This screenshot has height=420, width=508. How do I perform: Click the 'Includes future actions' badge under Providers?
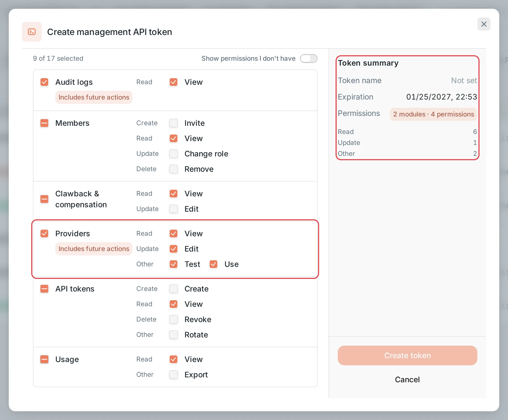tap(94, 249)
